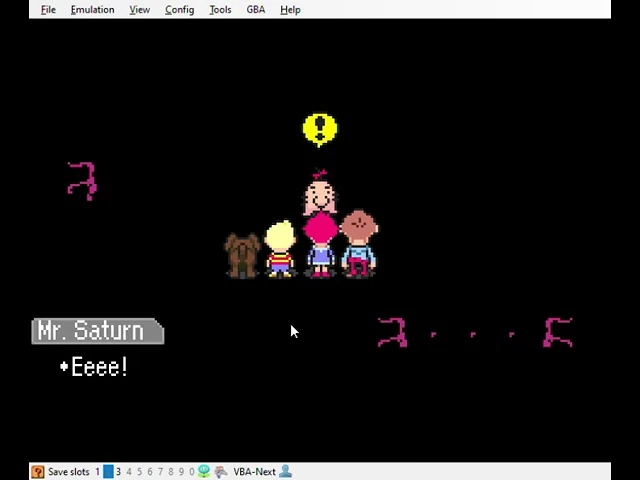The image size is (640, 480).
Task: Select save slot 9
Action: coord(181,472)
